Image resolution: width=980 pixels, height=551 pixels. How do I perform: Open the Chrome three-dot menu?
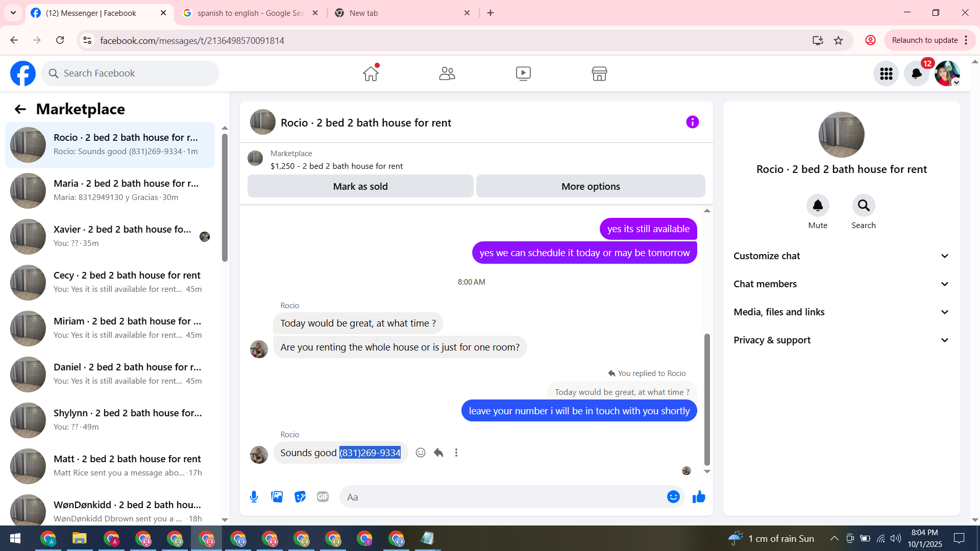[x=966, y=40]
